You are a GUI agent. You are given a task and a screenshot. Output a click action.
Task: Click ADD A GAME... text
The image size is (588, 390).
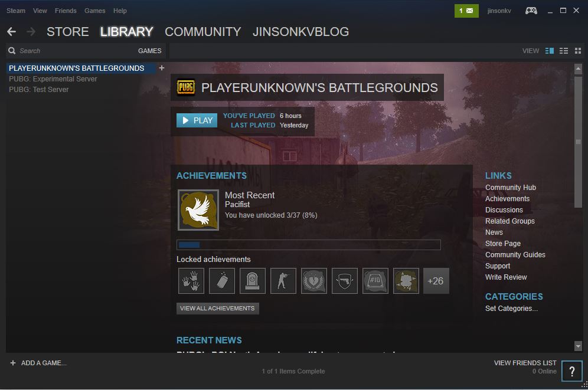[44, 363]
